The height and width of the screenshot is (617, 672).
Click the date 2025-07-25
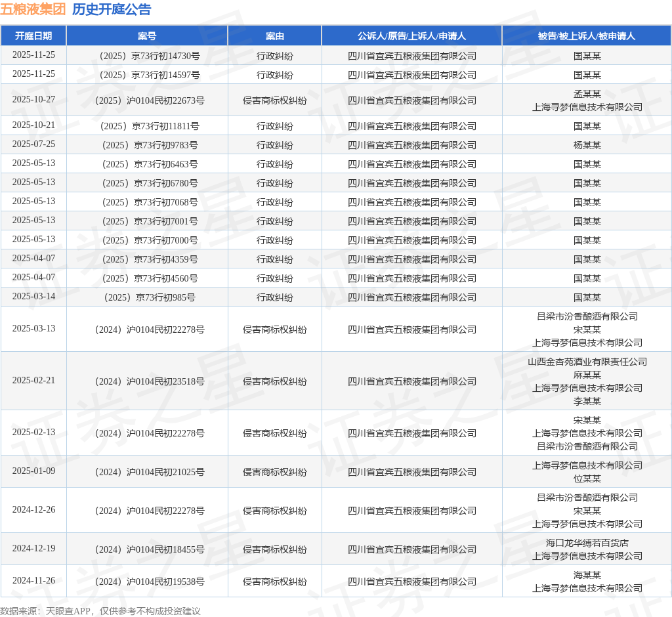(33, 144)
